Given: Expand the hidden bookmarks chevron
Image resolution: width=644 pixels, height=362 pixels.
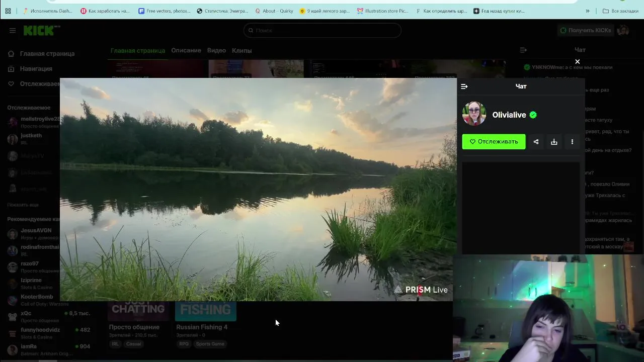Looking at the screenshot, I should (x=587, y=11).
